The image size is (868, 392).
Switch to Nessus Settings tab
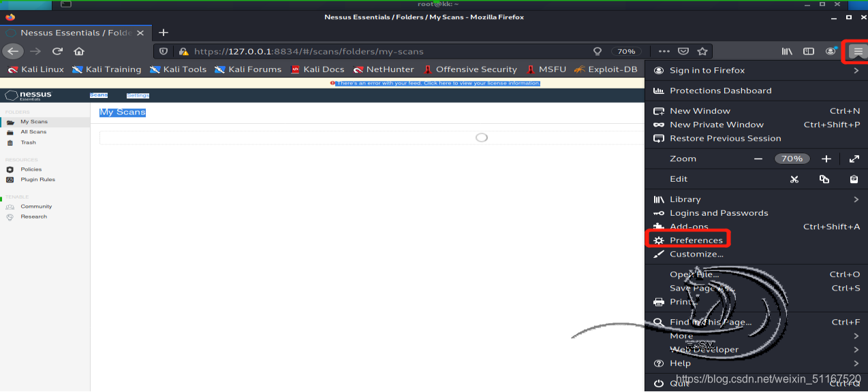138,95
